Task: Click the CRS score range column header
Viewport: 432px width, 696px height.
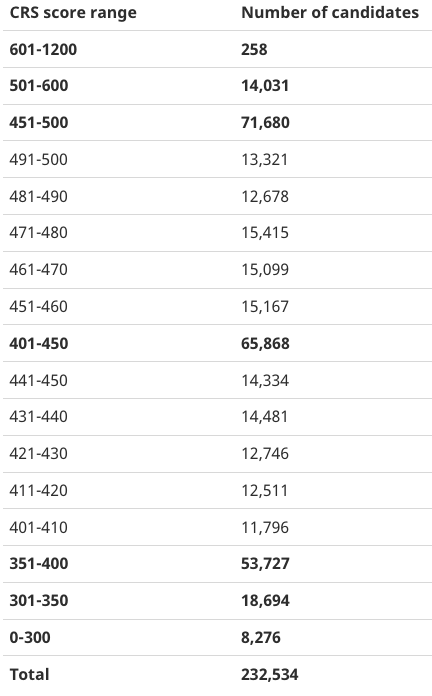Action: pyautogui.click(x=73, y=13)
